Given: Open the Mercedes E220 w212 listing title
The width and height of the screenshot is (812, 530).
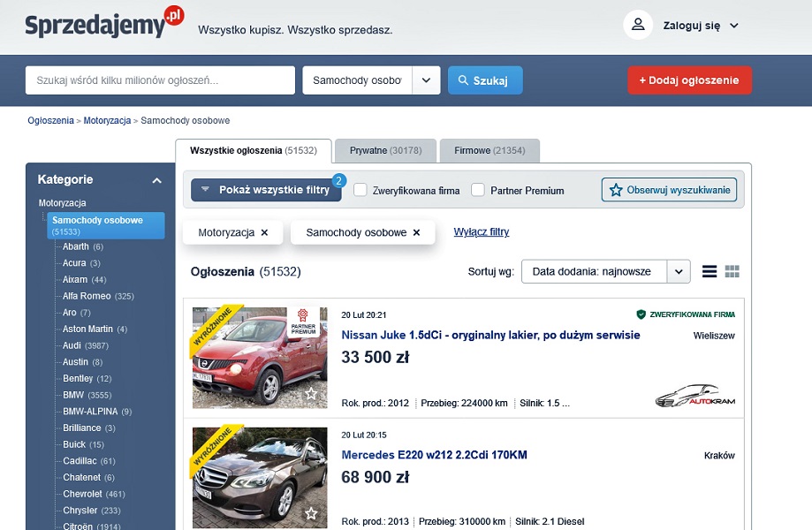Looking at the screenshot, I should coord(434,455).
